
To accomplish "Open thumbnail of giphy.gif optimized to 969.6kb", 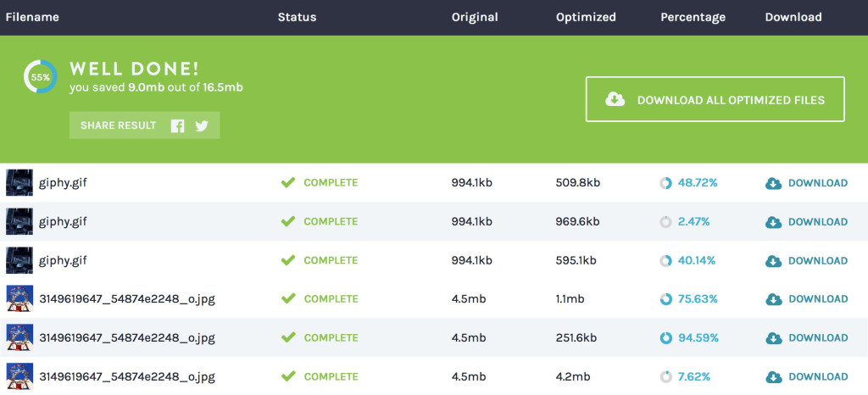I will 19,221.
